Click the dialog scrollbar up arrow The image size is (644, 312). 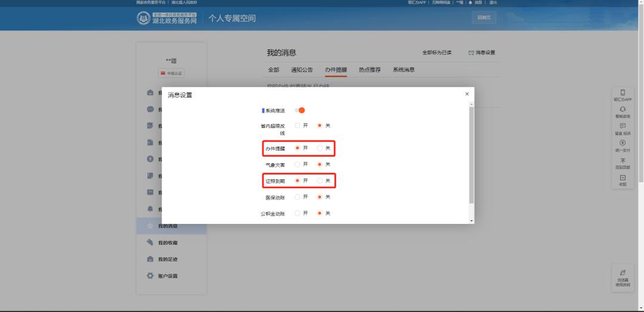click(x=472, y=104)
